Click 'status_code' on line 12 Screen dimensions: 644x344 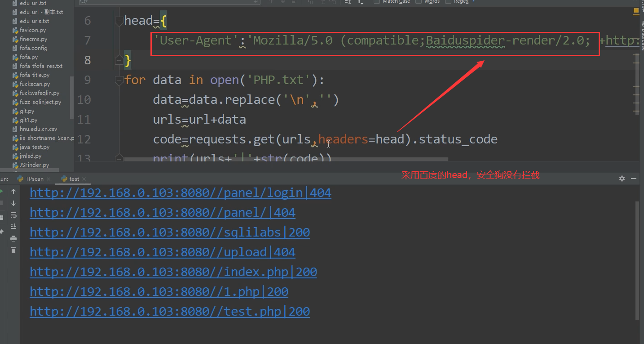pos(458,139)
